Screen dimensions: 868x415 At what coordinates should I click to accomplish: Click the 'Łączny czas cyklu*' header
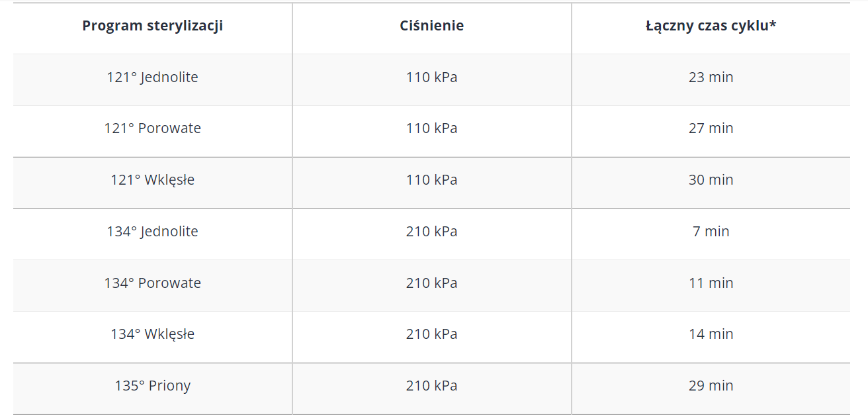pos(711,26)
